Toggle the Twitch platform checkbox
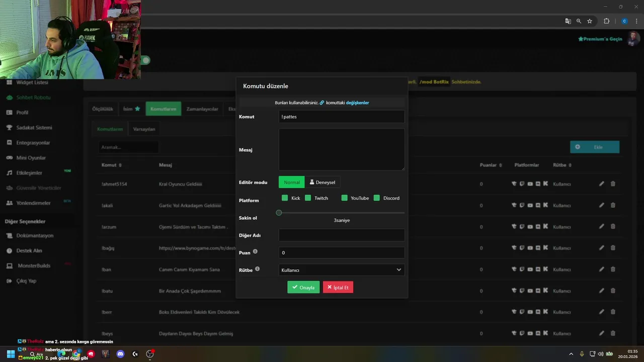 coord(308,198)
